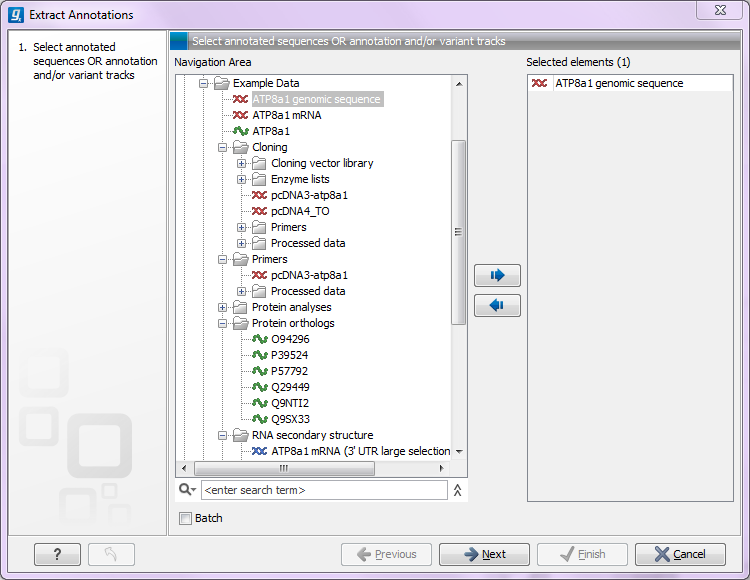Click the protein icon beside Q9NTI2
The height and width of the screenshot is (580, 750).
click(x=259, y=403)
